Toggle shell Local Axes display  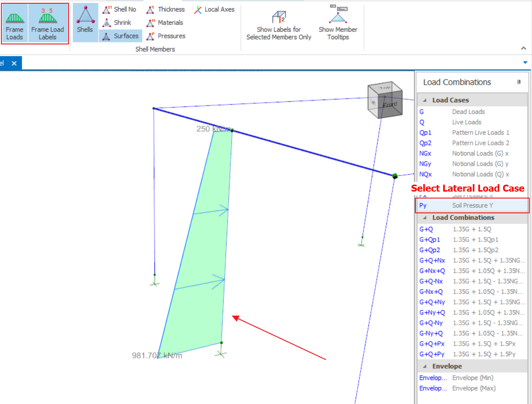pyautogui.click(x=214, y=9)
